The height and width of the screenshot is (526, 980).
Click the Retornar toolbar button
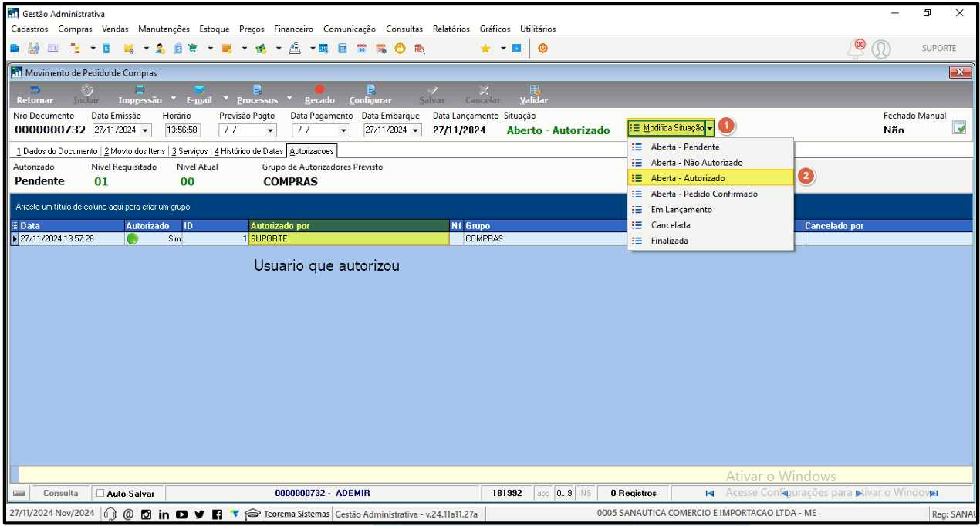point(35,95)
